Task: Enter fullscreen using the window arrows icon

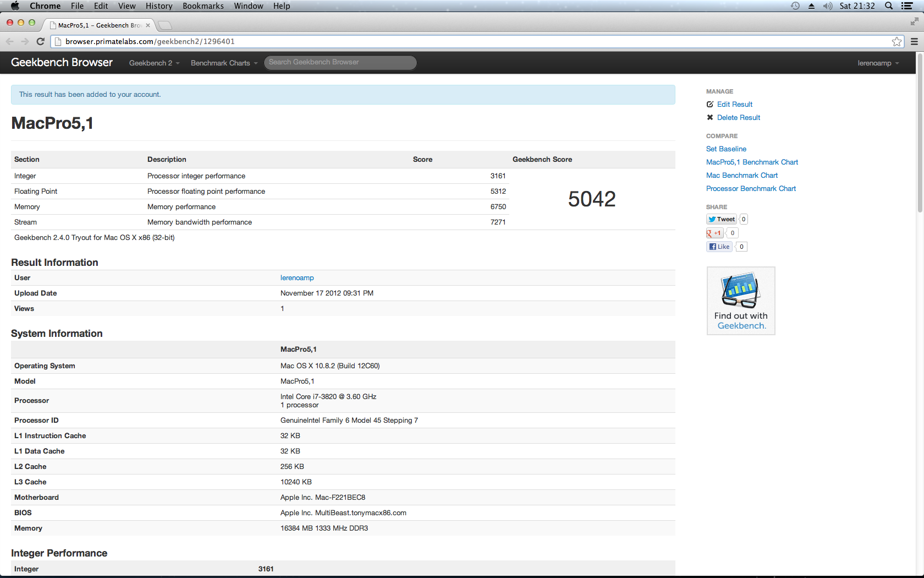Action: [914, 21]
